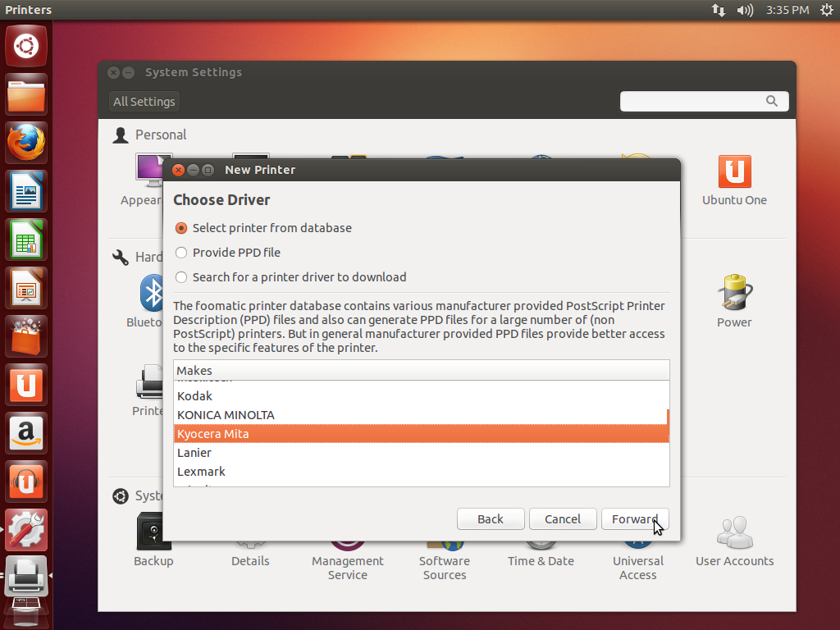Open the session gear menu
The height and width of the screenshot is (630, 840).
[x=827, y=10]
